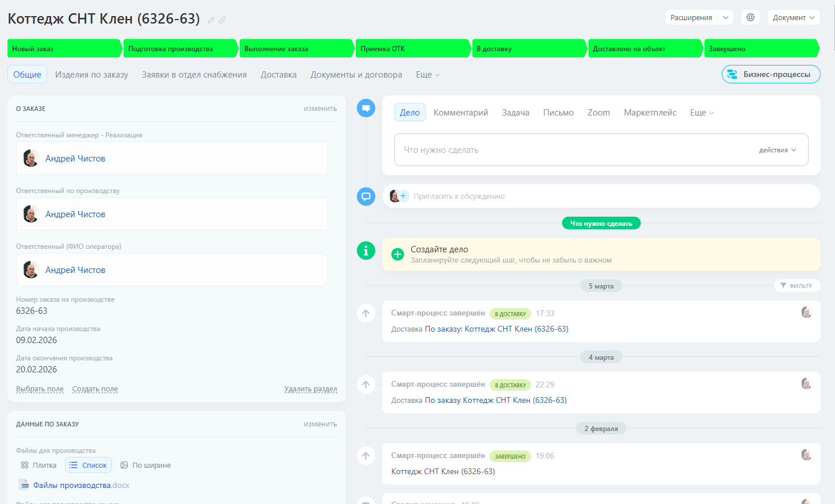Click the pencil edit icon beside title
The image size is (835, 504).
point(211,20)
